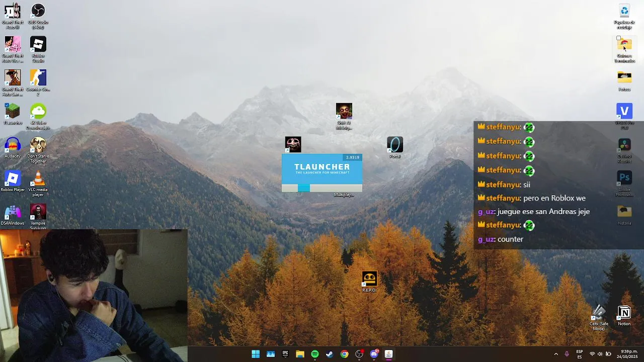Open the Windows Start menu
644x362 pixels.
256,354
